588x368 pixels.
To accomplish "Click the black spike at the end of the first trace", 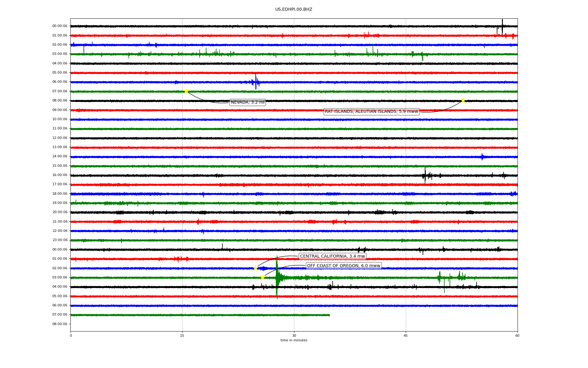I will 502,25.
